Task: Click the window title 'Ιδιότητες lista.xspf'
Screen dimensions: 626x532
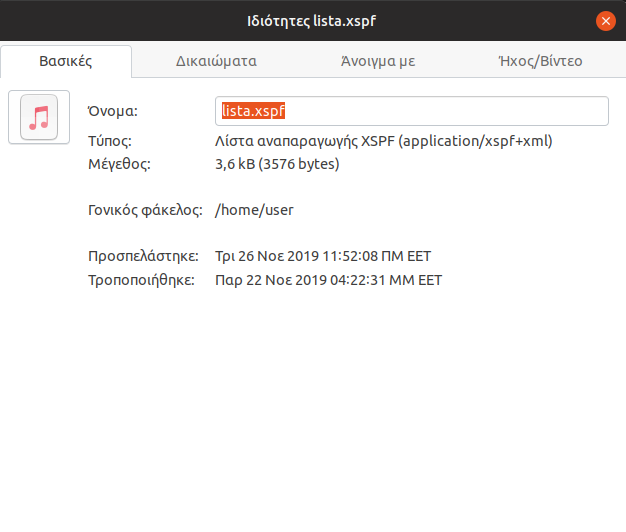Action: tap(311, 21)
